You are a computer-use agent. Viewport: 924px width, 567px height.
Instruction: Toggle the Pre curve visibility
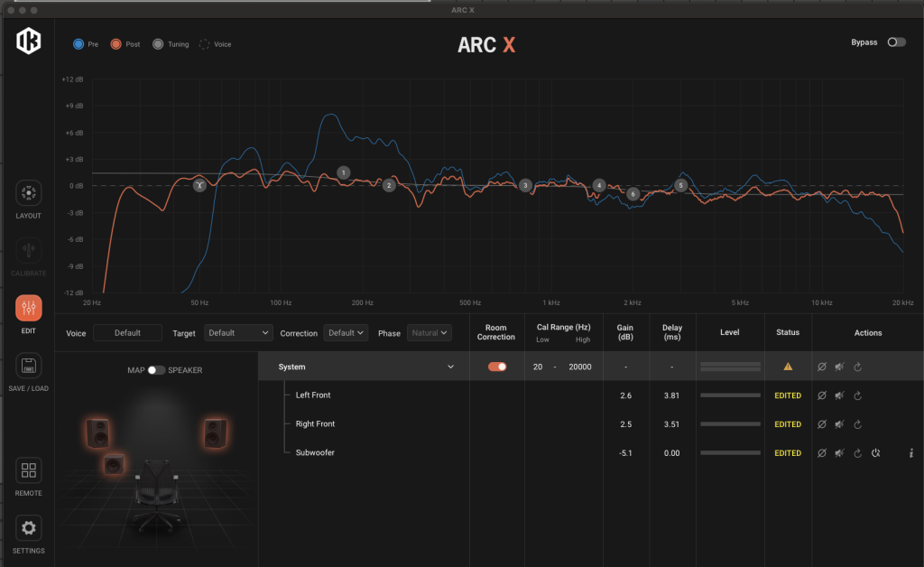coord(79,43)
